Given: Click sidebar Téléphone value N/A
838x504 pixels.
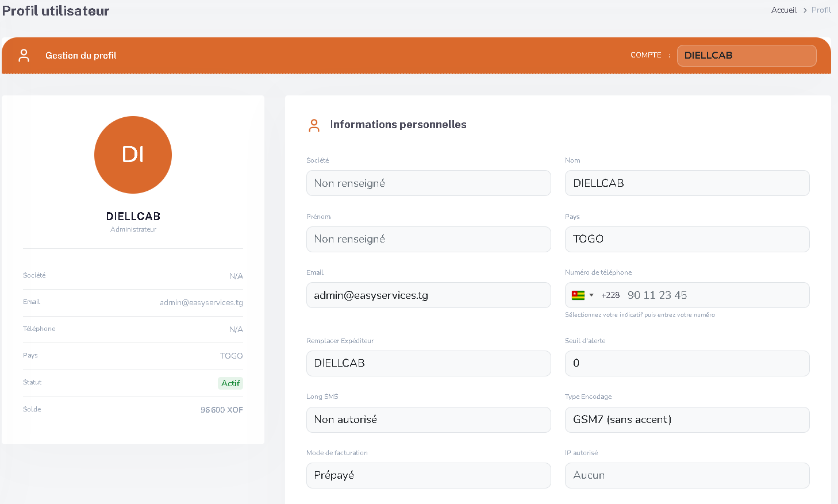Looking at the screenshot, I should click(x=236, y=329).
